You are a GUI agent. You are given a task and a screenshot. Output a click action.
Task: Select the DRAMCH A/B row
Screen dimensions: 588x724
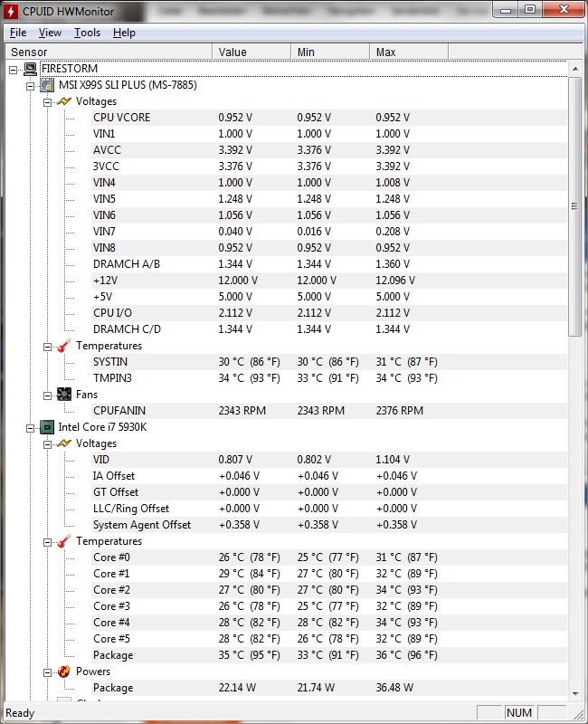coord(329,264)
